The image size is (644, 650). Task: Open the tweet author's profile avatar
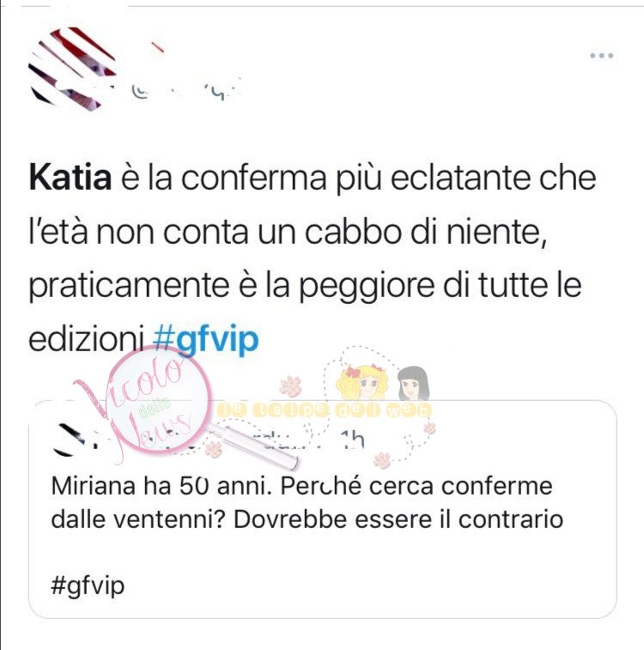(x=71, y=69)
